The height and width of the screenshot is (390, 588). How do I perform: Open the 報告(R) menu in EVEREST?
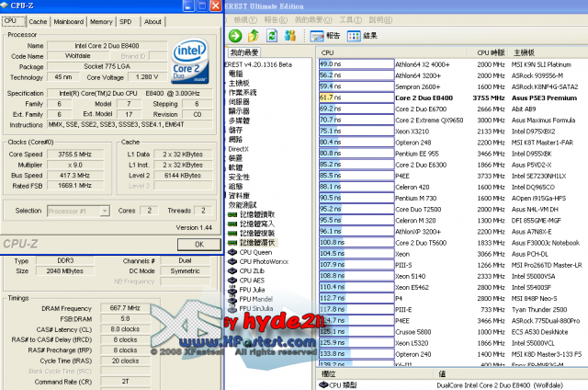[x=276, y=19]
